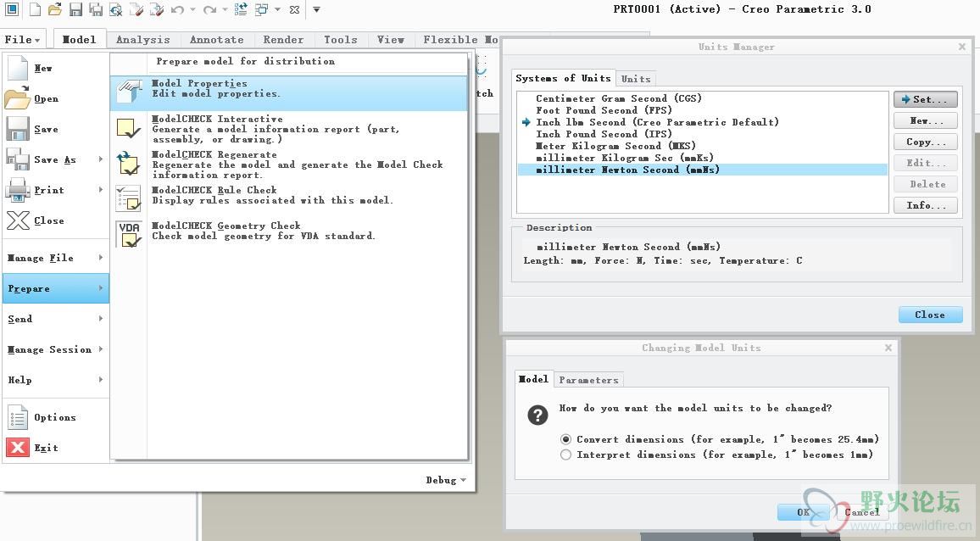The width and height of the screenshot is (980, 541).
Task: Select the Prepare menu entry
Action: (56, 288)
